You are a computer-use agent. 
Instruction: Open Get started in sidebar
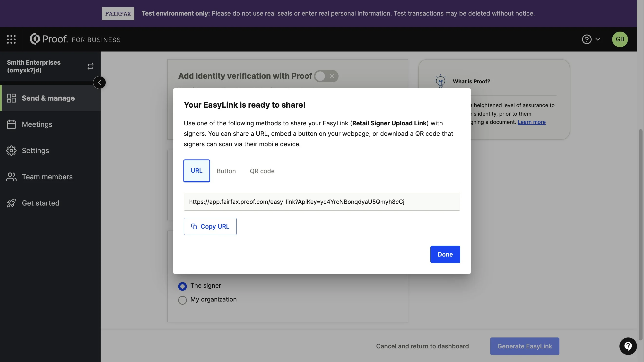pos(50,203)
